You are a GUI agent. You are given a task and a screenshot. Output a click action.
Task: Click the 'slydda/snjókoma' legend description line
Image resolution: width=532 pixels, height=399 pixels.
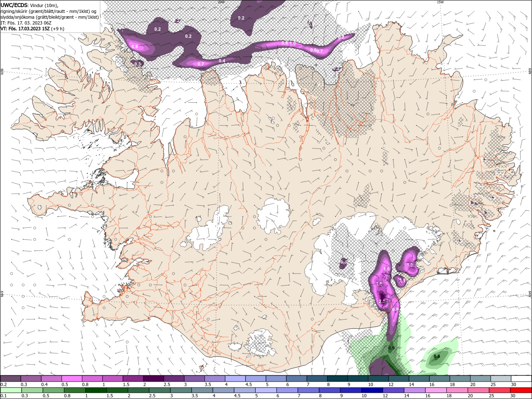49,17
